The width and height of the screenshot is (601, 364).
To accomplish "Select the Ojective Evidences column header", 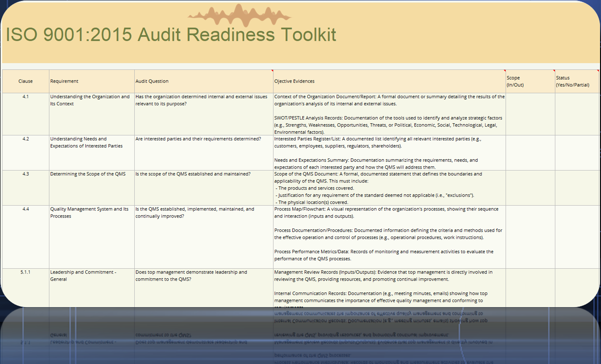I will pyautogui.click(x=294, y=81).
